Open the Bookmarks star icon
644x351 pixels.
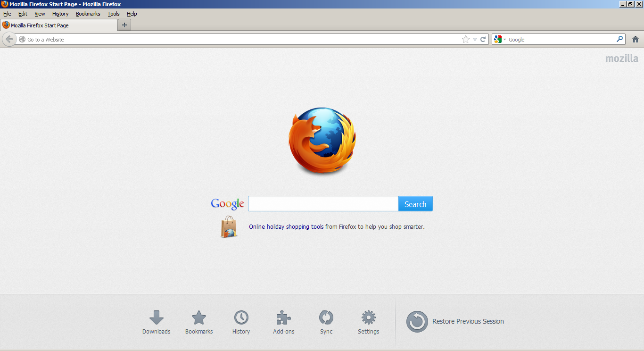click(199, 318)
